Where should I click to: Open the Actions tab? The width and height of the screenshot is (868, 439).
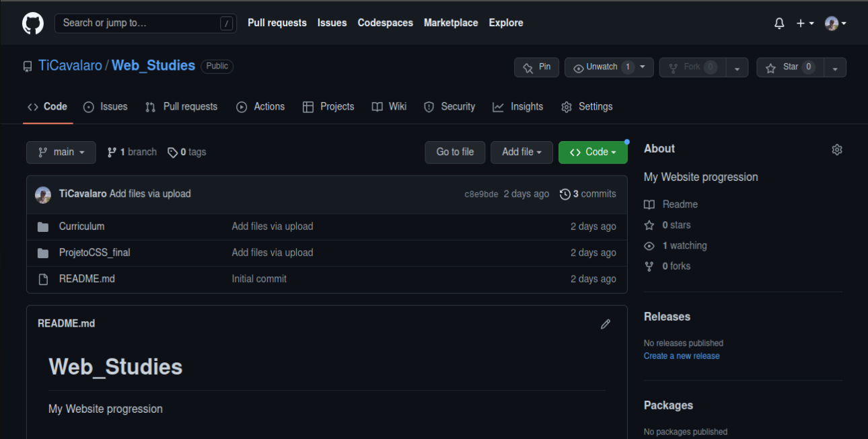click(260, 107)
